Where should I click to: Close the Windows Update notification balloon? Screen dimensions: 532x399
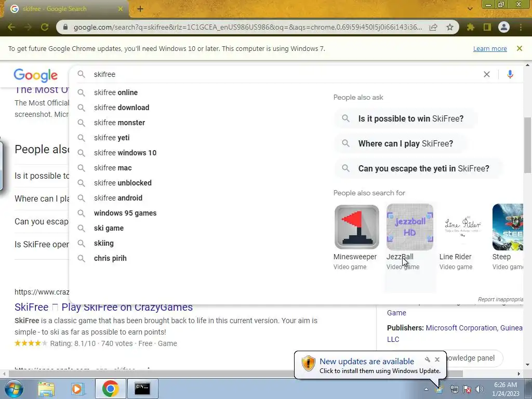[437, 360]
